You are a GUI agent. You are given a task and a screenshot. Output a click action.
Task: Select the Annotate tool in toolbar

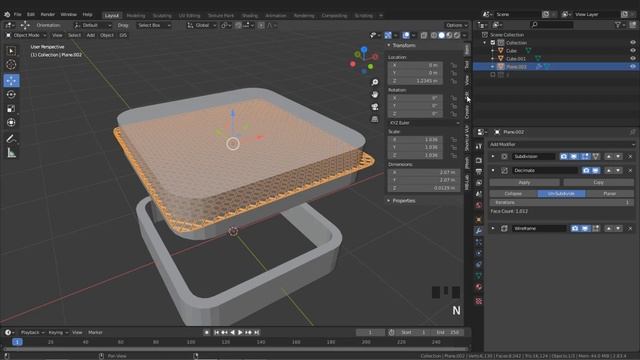click(x=11, y=139)
